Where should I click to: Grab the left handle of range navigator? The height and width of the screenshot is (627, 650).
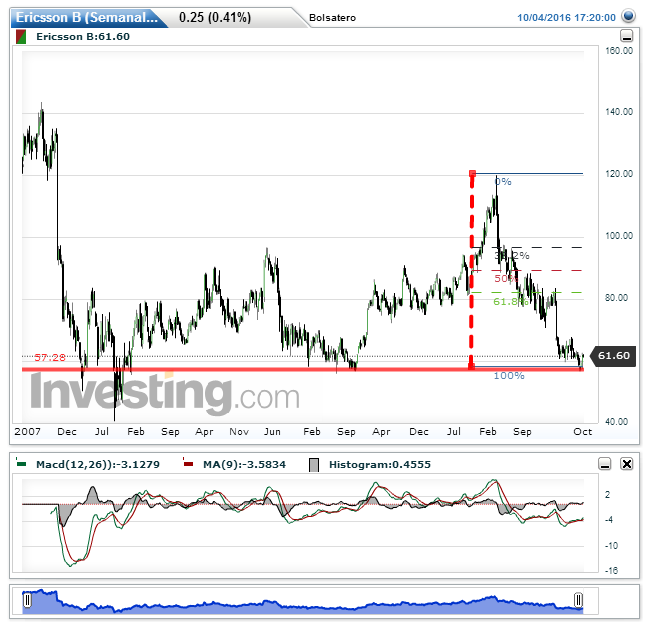point(28,600)
